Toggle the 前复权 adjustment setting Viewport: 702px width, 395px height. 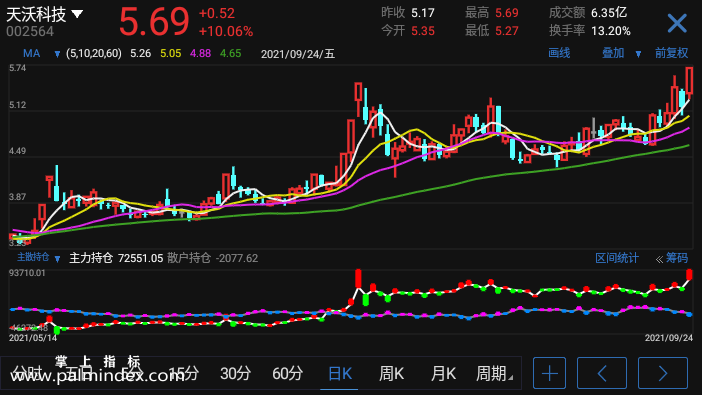tap(671, 53)
